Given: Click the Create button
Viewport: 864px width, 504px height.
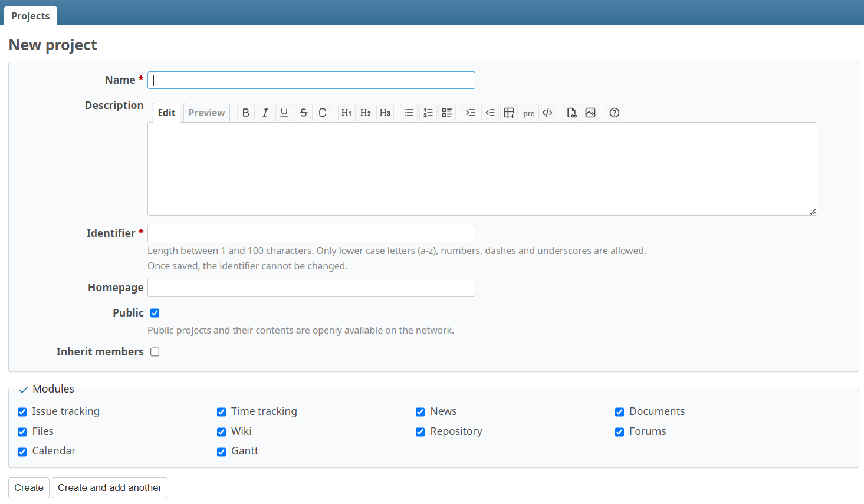Looking at the screenshot, I should (x=29, y=487).
